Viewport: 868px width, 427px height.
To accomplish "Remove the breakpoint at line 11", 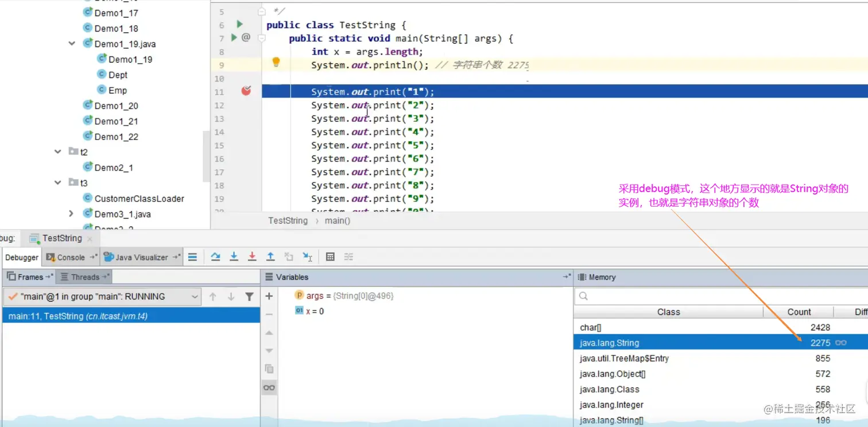I will (246, 90).
